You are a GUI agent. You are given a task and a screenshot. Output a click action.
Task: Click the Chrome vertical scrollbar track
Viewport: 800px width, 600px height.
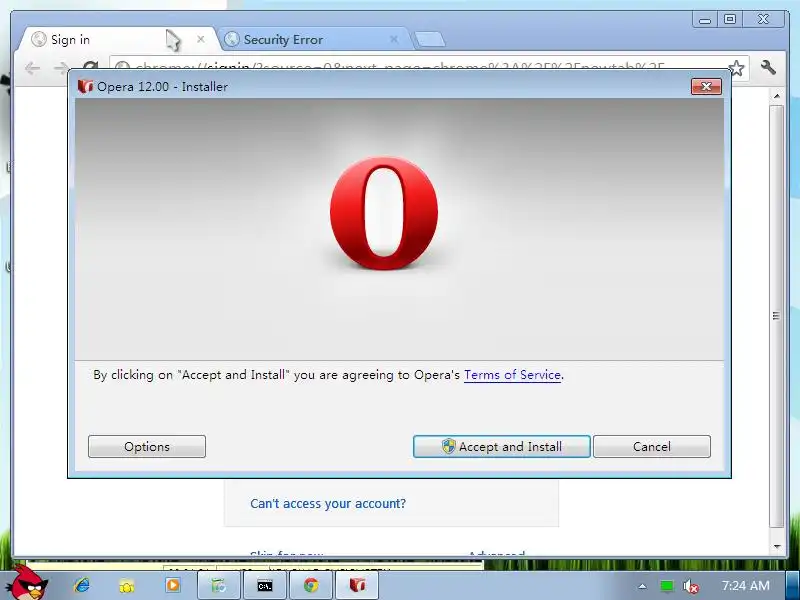pos(776,316)
